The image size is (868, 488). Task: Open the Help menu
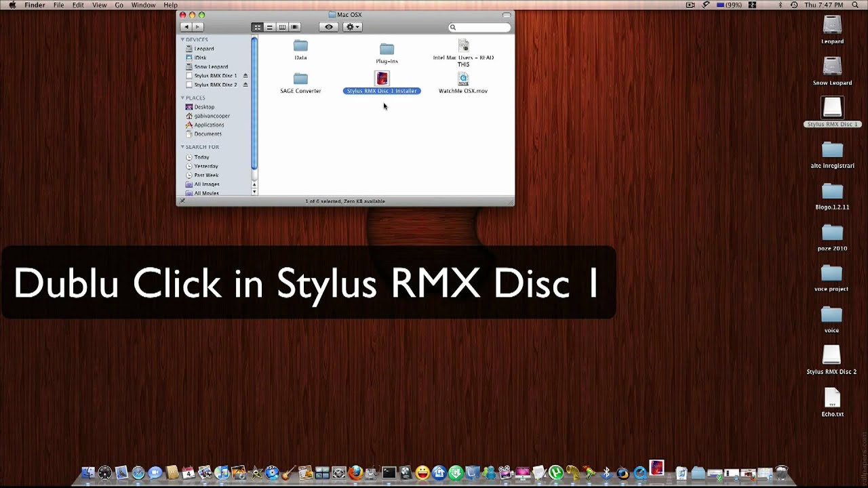click(170, 5)
